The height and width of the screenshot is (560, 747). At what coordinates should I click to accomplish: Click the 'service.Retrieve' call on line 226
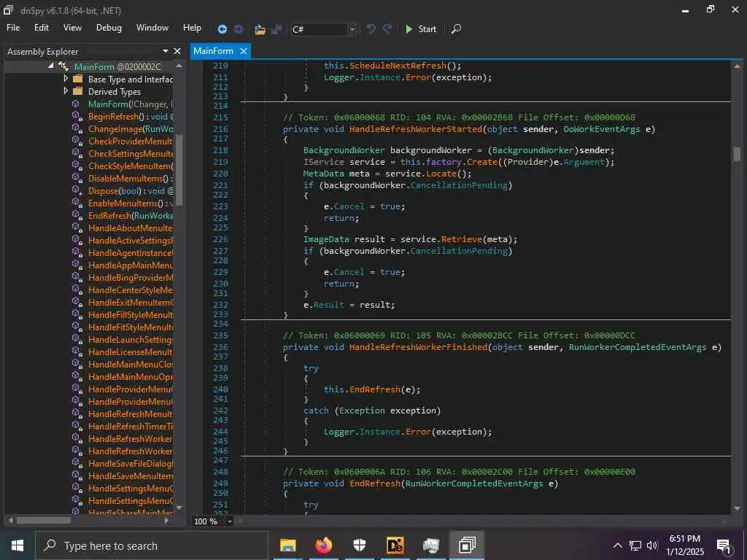441,239
